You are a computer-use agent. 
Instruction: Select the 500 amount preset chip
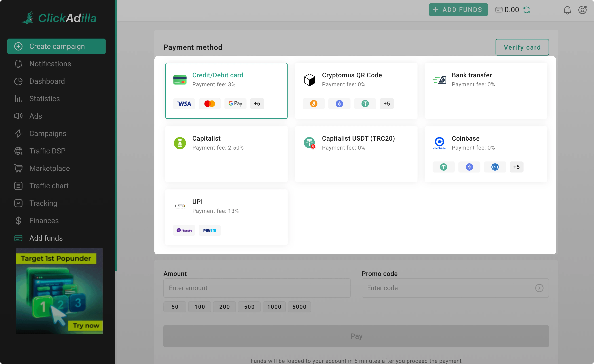point(249,307)
